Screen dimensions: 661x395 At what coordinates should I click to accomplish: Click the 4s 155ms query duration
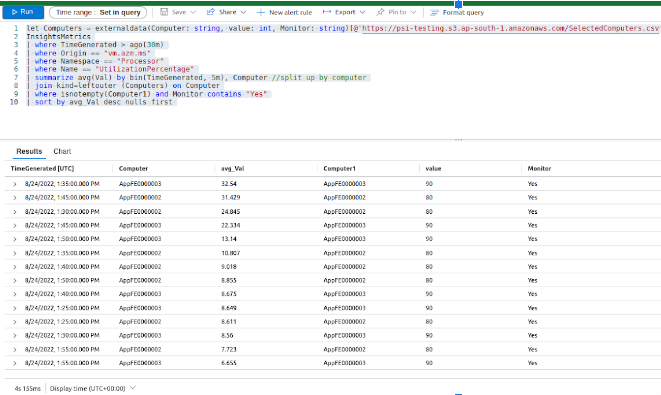[x=27, y=388]
